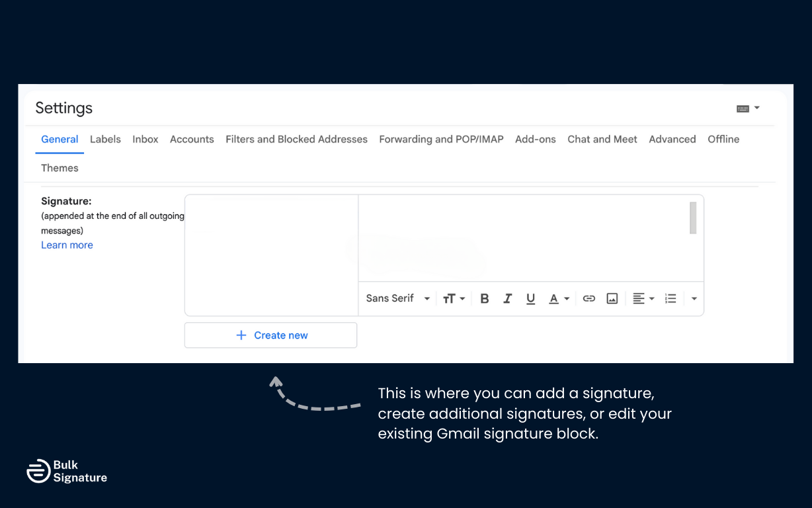The width and height of the screenshot is (812, 508).
Task: Open more formatting options menu
Action: tap(693, 298)
